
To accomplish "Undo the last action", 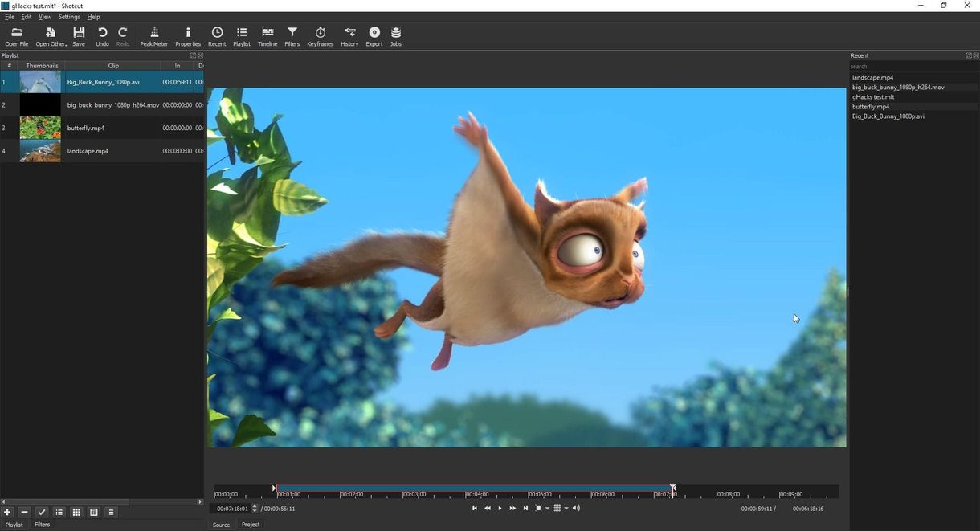I will click(x=102, y=36).
